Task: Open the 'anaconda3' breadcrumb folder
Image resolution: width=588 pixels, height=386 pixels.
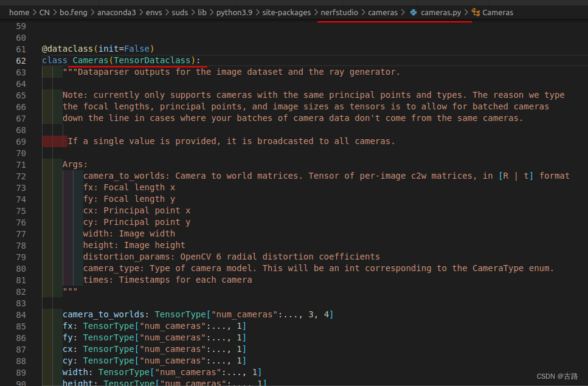Action: point(117,12)
